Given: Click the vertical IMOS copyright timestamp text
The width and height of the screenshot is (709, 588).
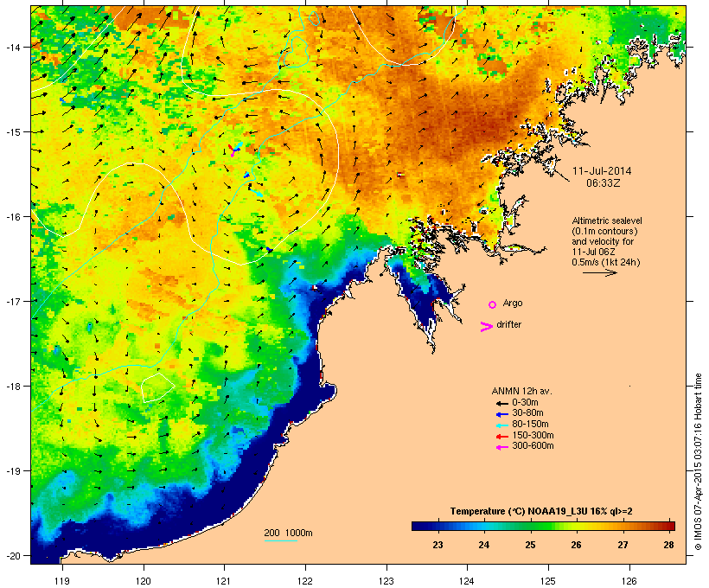Looking at the screenshot, I should (x=698, y=462).
